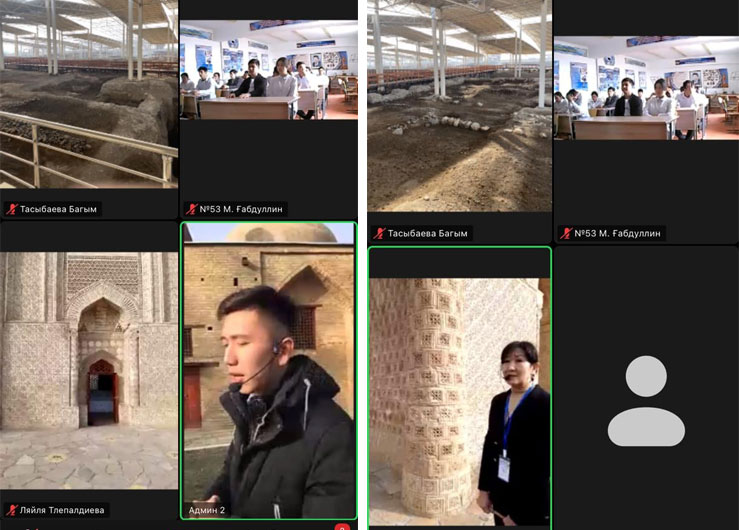This screenshot has width=739, height=530.
Task: Click №53 М. Ғабдуллин's muted mic icon in right screenshot
Action: pos(566,233)
